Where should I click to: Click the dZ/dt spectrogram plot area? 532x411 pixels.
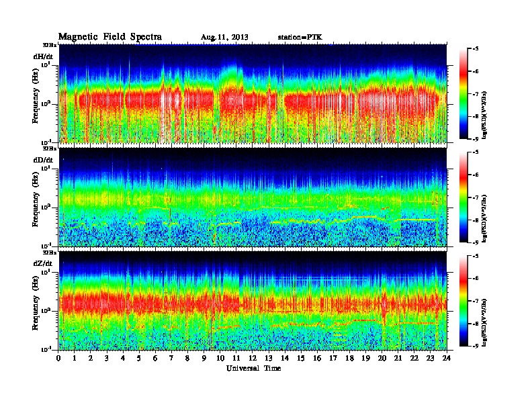(x=253, y=301)
